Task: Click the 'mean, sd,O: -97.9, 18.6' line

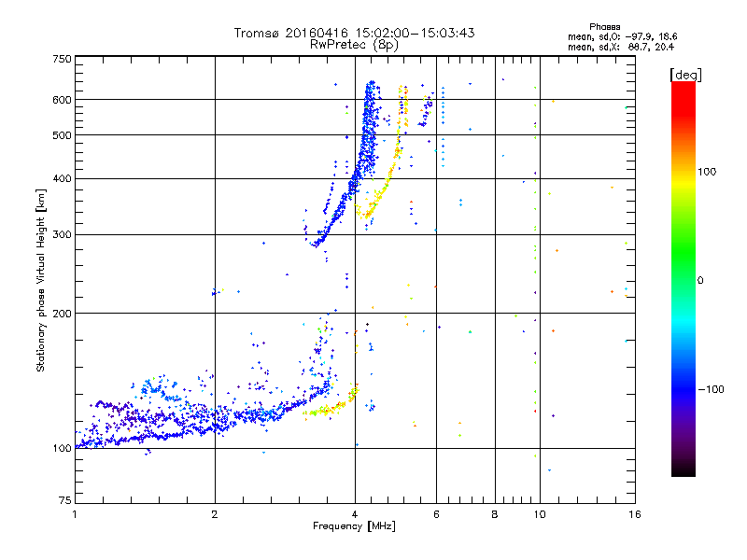Action: 622,36
